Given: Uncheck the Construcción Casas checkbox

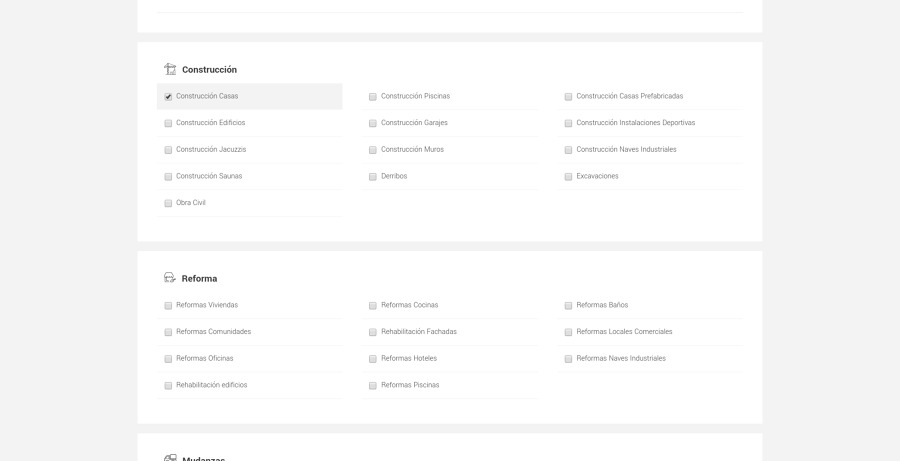Looking at the screenshot, I should coord(168,97).
